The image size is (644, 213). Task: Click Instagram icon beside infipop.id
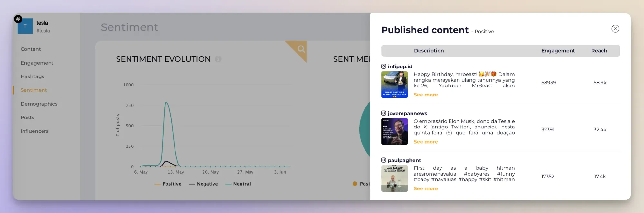pos(384,66)
